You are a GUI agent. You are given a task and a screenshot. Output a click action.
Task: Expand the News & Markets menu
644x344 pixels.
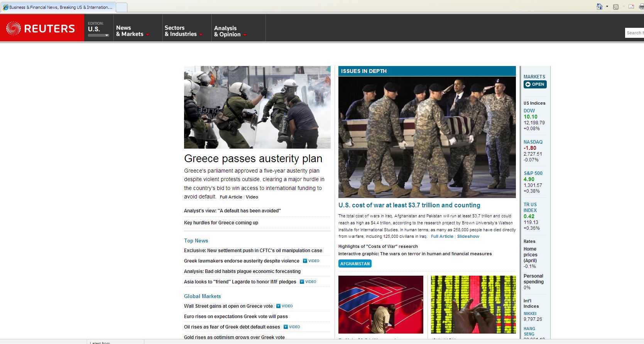point(132,31)
